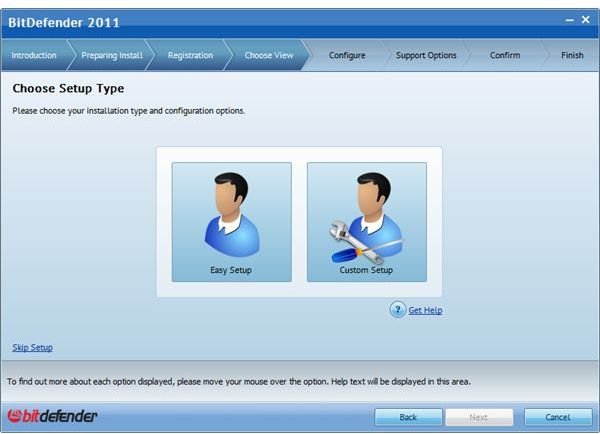Click the 'Please choose your installation type' text

click(129, 111)
